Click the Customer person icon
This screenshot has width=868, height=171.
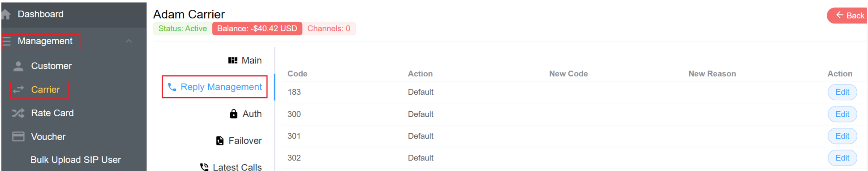click(18, 66)
